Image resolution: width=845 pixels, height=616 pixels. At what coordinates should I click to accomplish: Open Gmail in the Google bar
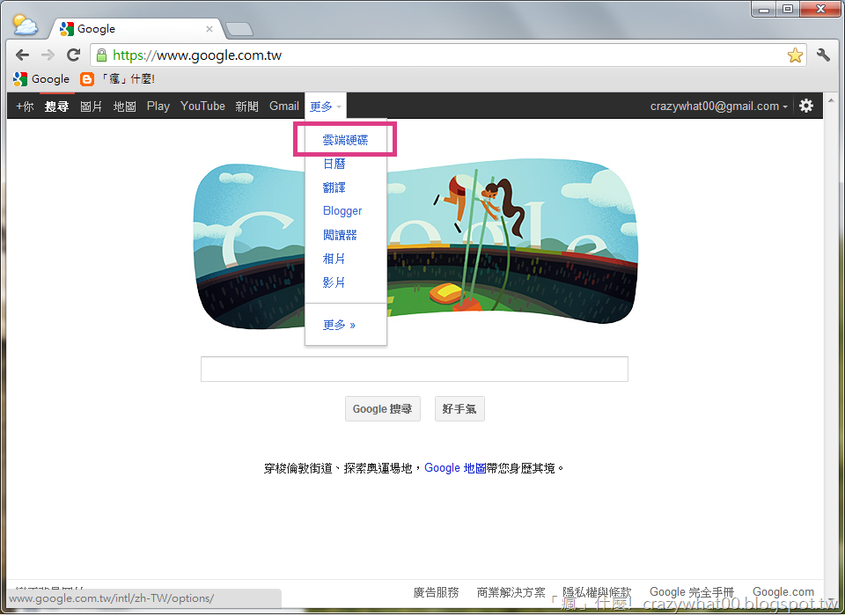point(284,106)
